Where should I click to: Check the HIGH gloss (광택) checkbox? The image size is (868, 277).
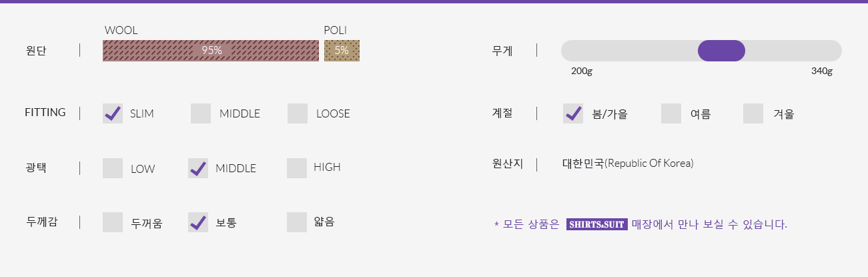[x=297, y=168]
